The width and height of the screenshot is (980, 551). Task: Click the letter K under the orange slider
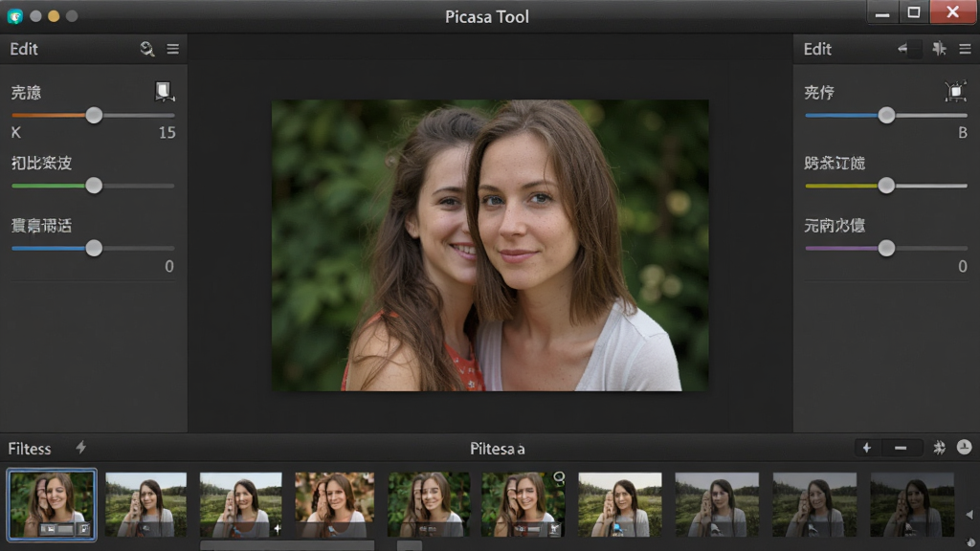16,132
